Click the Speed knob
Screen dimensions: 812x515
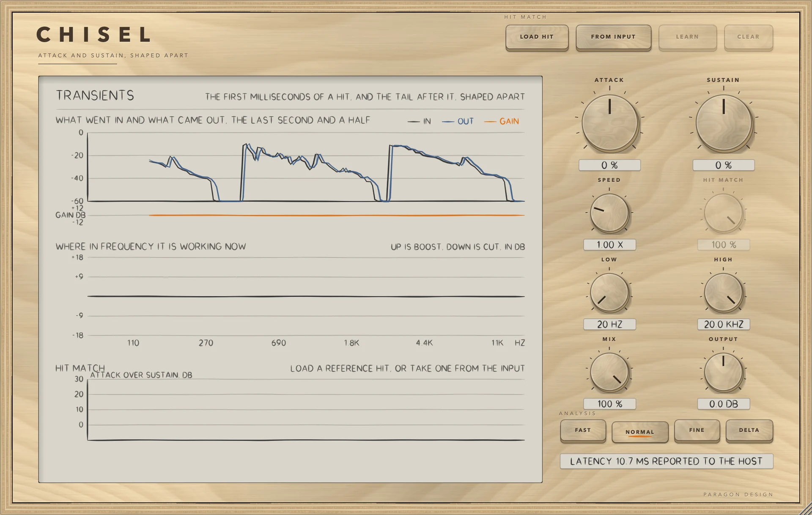point(609,213)
